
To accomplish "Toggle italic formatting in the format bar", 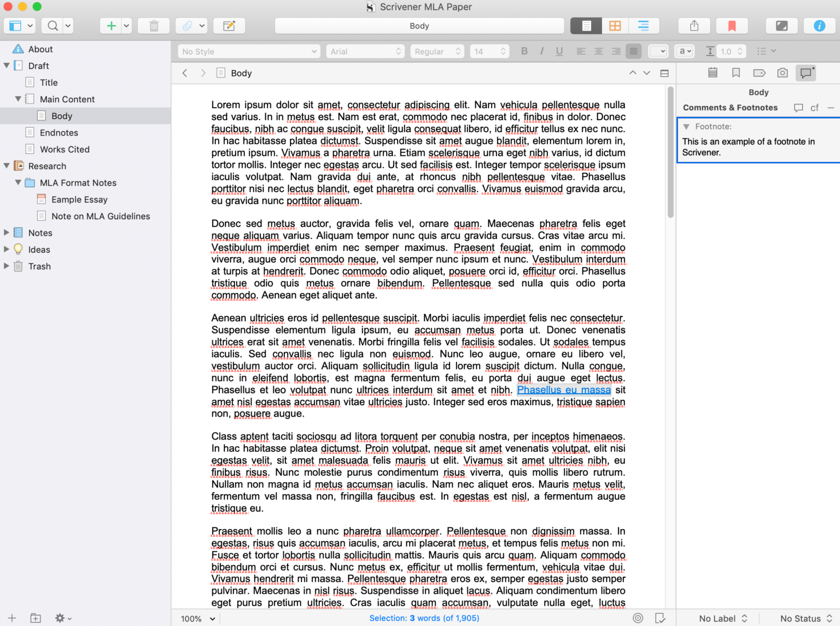I will [541, 51].
